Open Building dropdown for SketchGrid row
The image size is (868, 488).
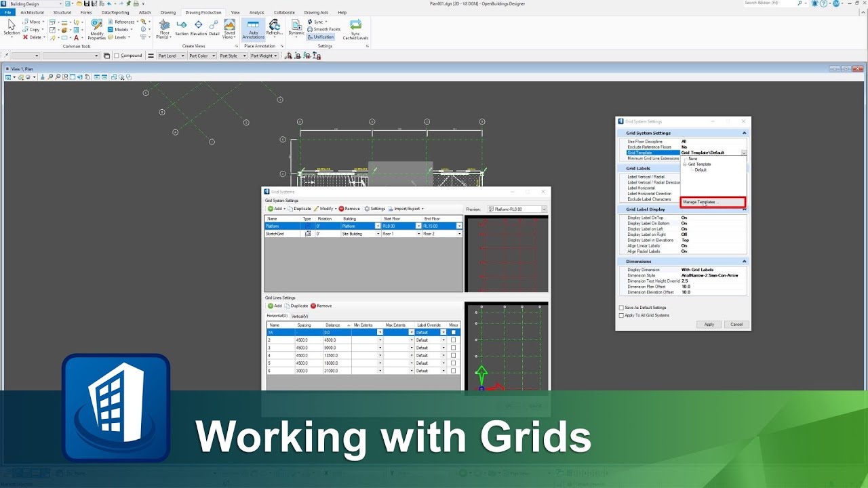coord(378,234)
